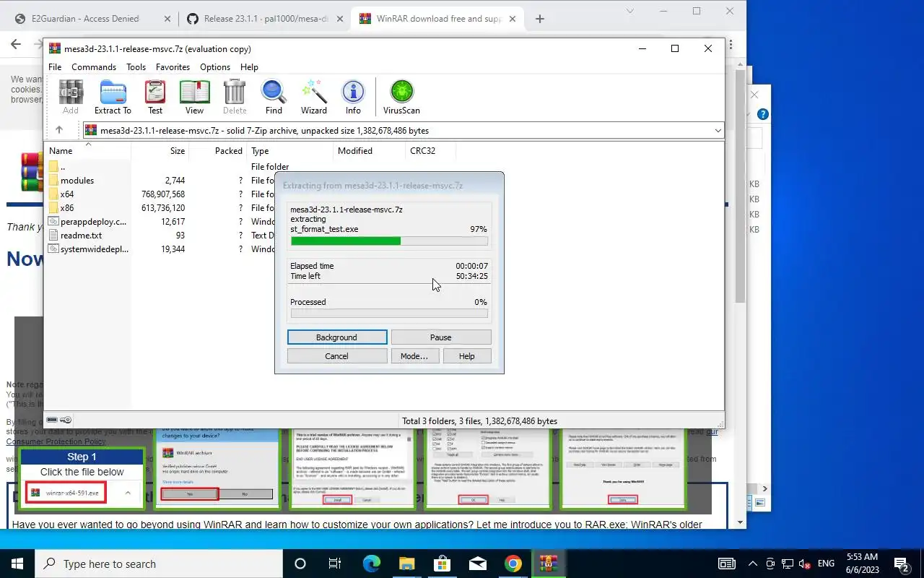This screenshot has width=924, height=578.
Task: Expand the winrar-x64-591.exe download chevron
Action: pyautogui.click(x=128, y=493)
